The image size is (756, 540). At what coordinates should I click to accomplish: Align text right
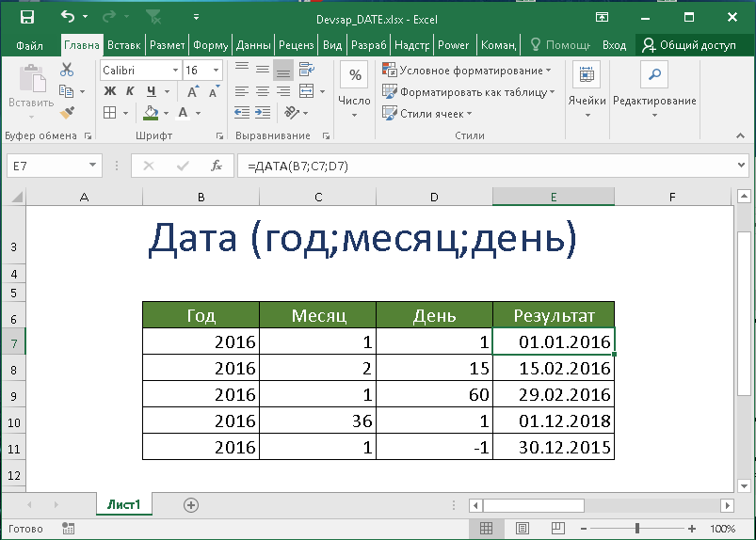283,91
